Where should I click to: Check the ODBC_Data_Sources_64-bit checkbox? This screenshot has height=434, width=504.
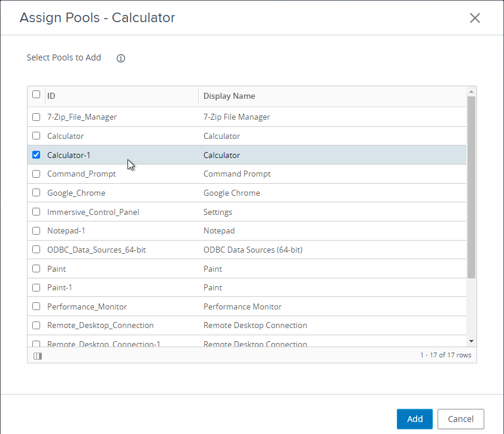coord(37,250)
